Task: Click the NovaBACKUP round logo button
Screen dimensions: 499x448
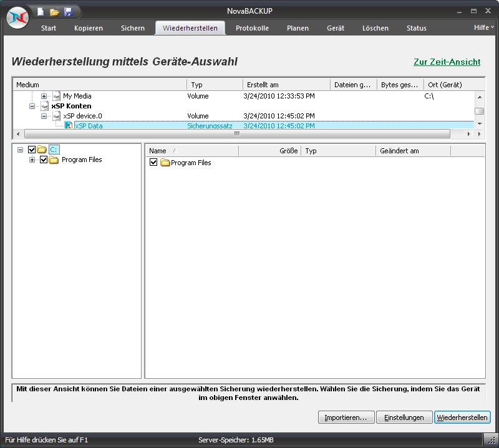Action: pos(18,18)
